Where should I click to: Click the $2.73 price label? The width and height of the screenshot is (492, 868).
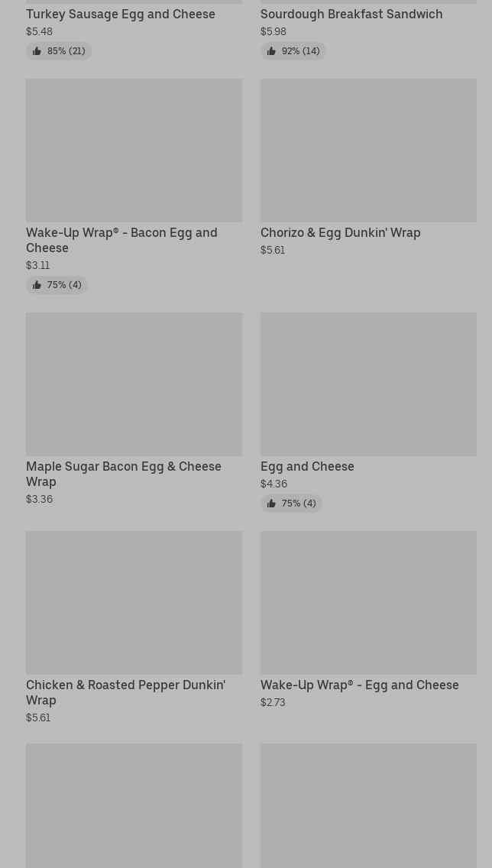(x=273, y=702)
